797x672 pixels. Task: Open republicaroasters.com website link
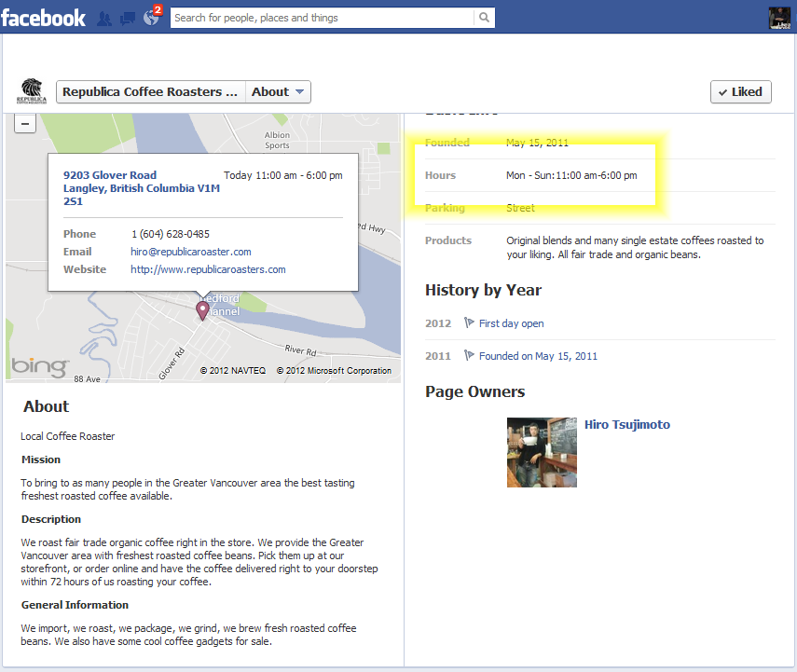click(x=208, y=269)
